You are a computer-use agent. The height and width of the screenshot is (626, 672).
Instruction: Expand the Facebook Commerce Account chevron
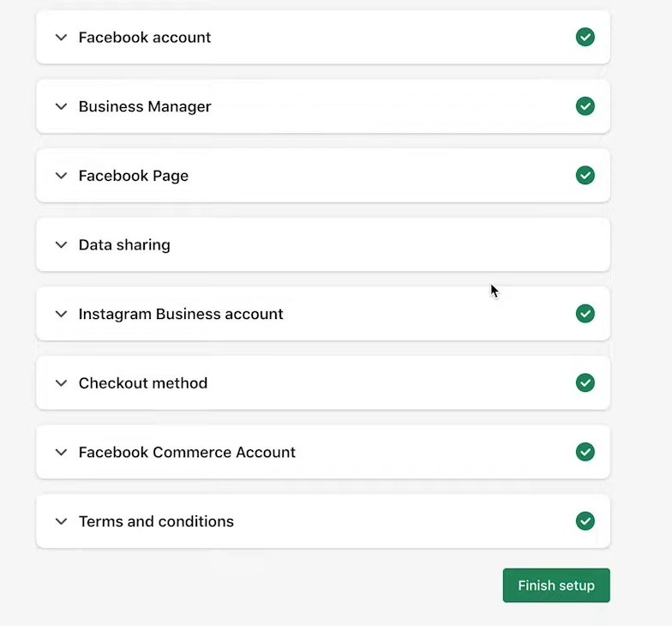(62, 453)
